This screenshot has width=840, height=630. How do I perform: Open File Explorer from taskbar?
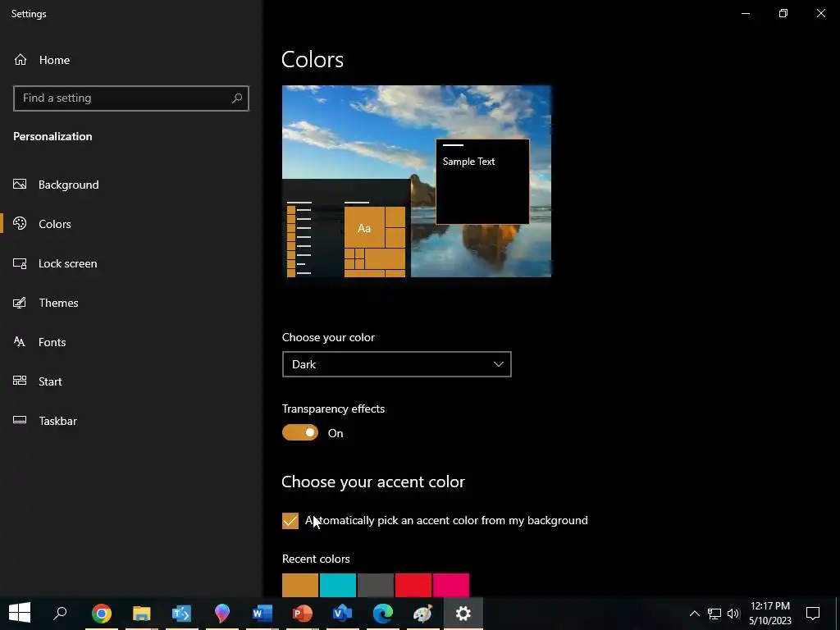(x=141, y=613)
